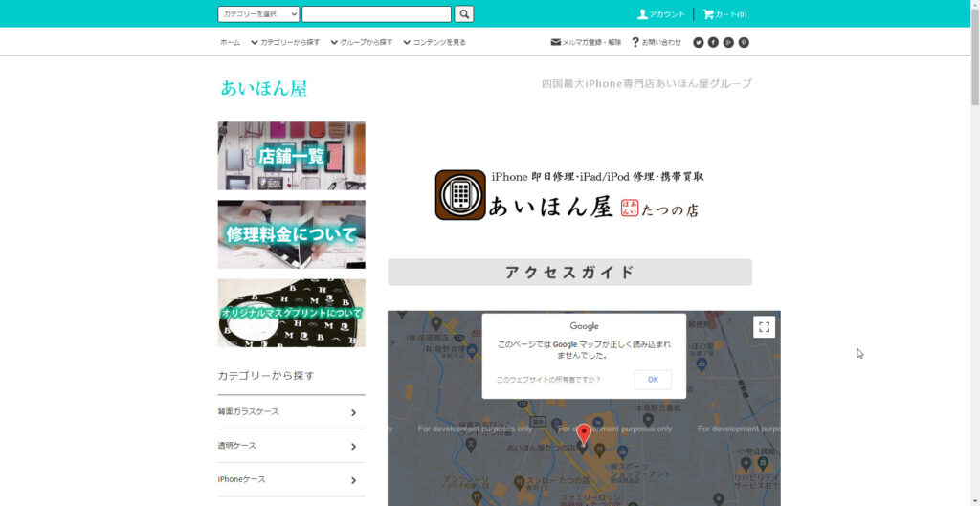Click このウェブサイトの所有者ですか？ link
This screenshot has height=506, width=980.
(548, 380)
